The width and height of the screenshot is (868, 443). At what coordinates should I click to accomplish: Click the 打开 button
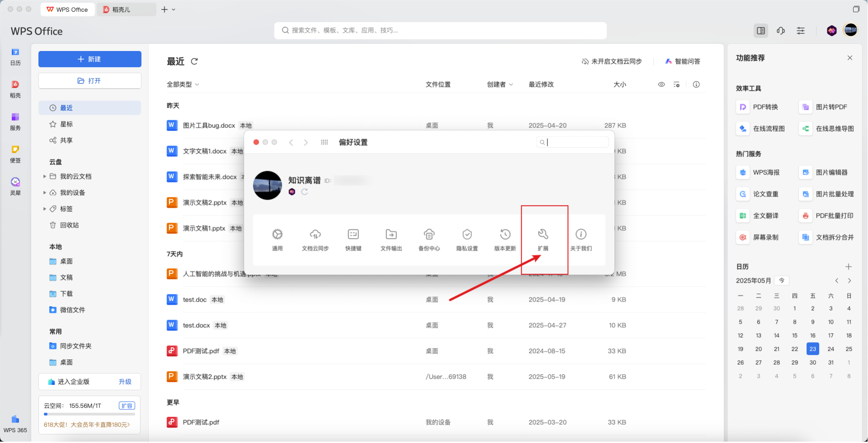(x=90, y=81)
